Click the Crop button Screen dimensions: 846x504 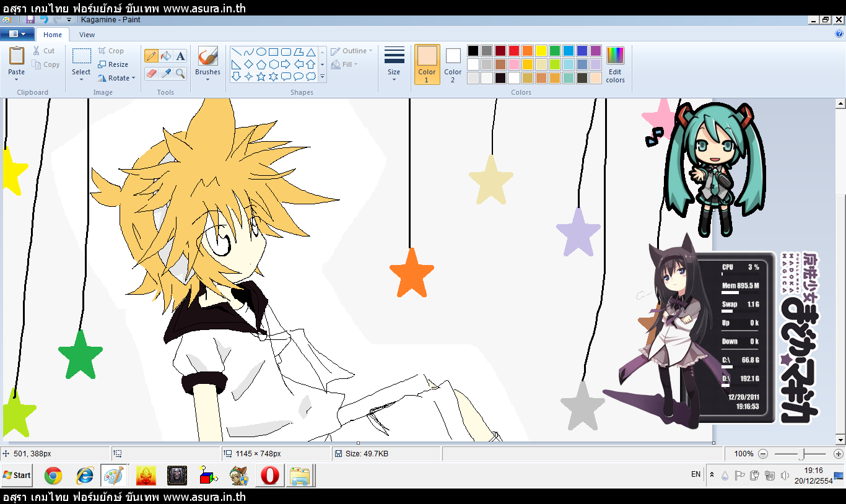point(111,51)
